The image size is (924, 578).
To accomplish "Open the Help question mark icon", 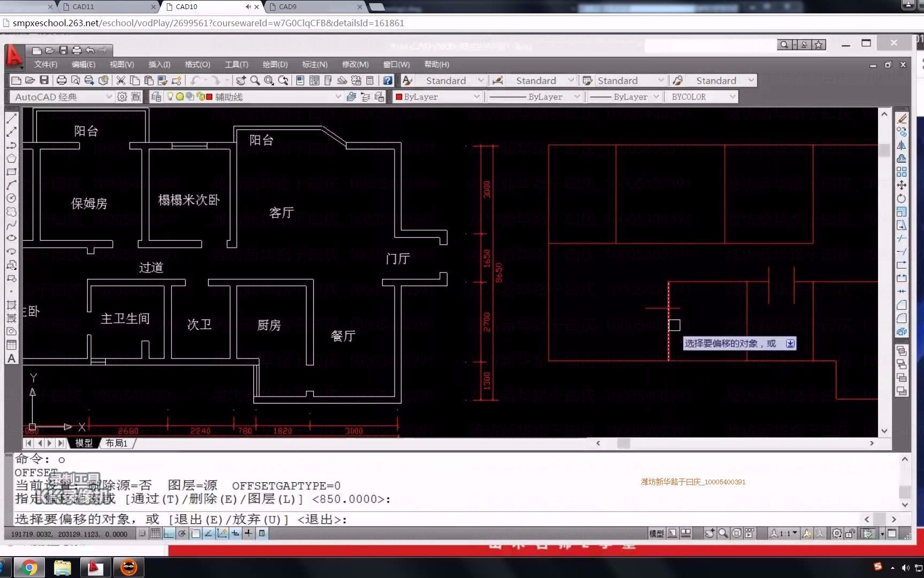I will 388,80.
